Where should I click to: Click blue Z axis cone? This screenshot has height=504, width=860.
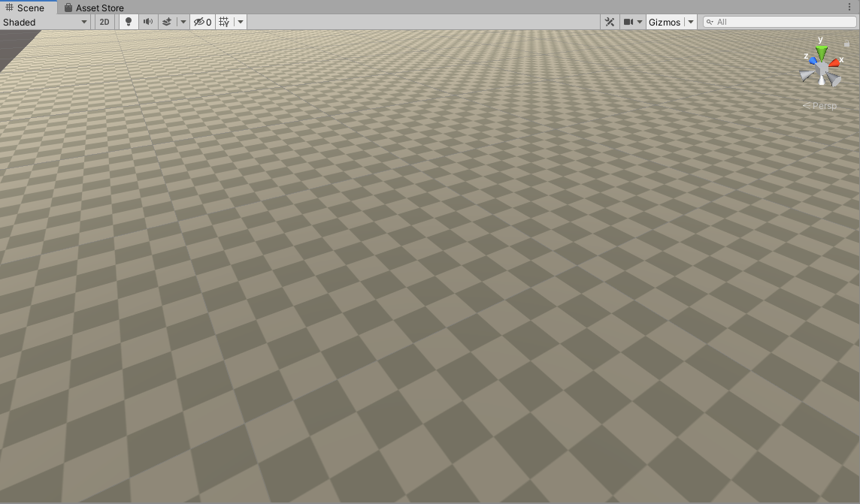813,60
